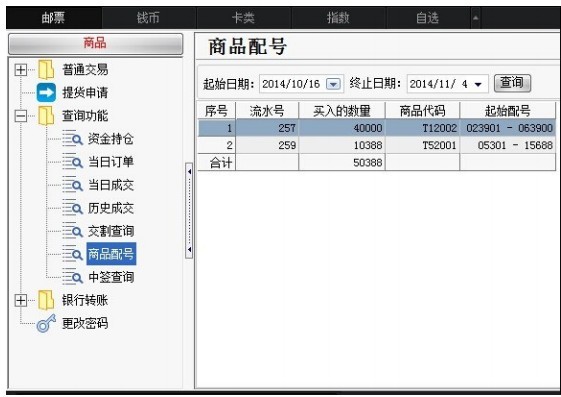Click the range 023901 - 063900
The height and width of the screenshot is (397, 561).
[x=509, y=128]
